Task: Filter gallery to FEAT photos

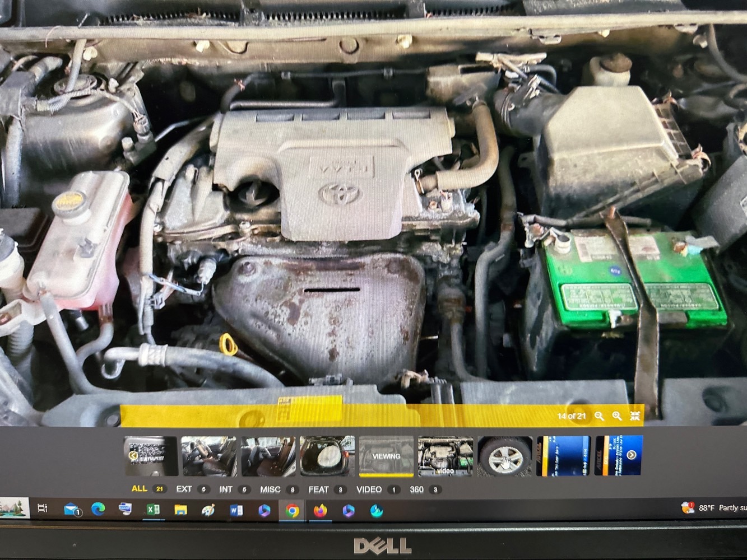Action: [x=327, y=489]
